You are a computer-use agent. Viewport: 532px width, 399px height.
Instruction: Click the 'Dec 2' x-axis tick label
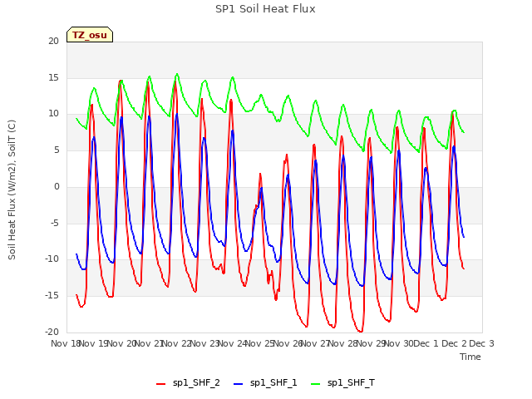(x=454, y=343)
